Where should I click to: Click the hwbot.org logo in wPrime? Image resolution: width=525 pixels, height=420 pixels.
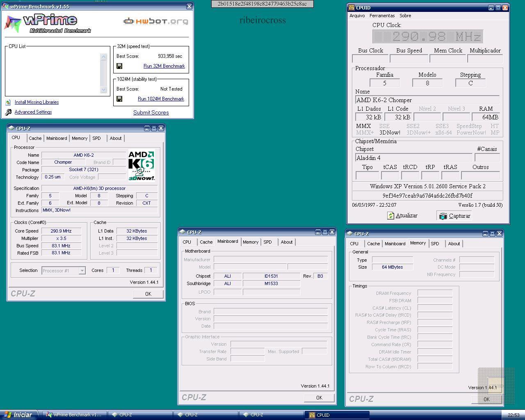(156, 21)
